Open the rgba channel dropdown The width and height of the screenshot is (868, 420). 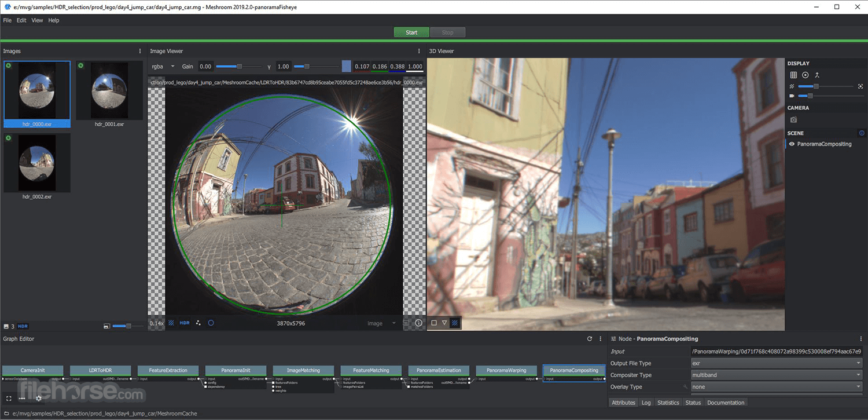tap(163, 67)
